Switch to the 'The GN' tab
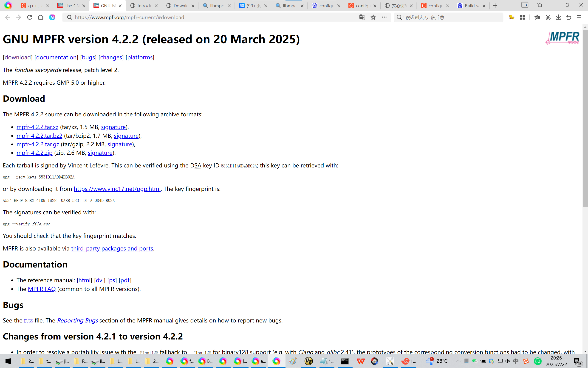This screenshot has width=588, height=368. pyautogui.click(x=71, y=6)
